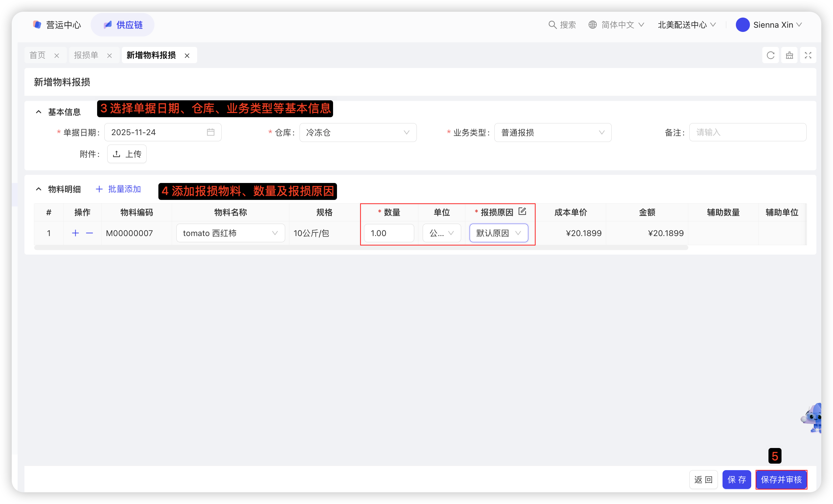Click the icon left of fullscreen button
Viewport: 833px width, 504px height.
click(x=789, y=55)
